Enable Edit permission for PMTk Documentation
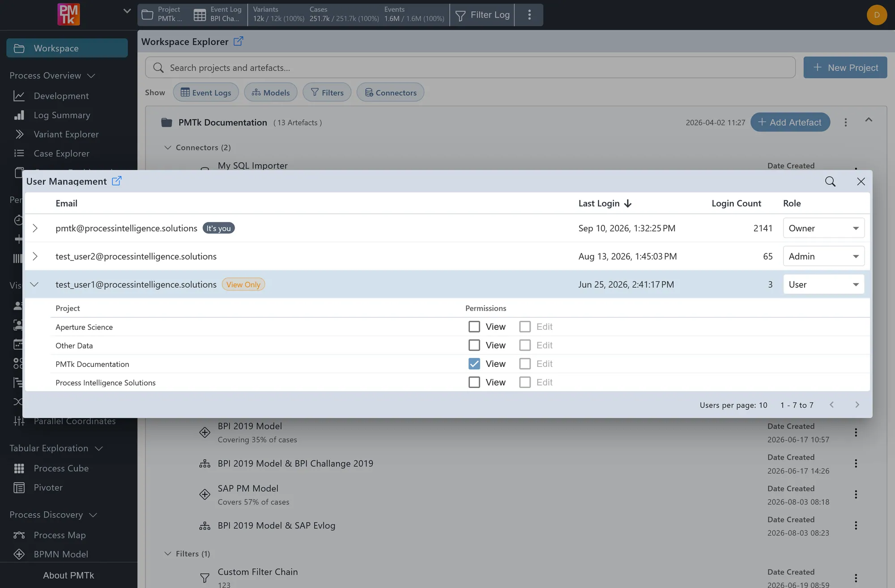895x588 pixels. coord(525,364)
